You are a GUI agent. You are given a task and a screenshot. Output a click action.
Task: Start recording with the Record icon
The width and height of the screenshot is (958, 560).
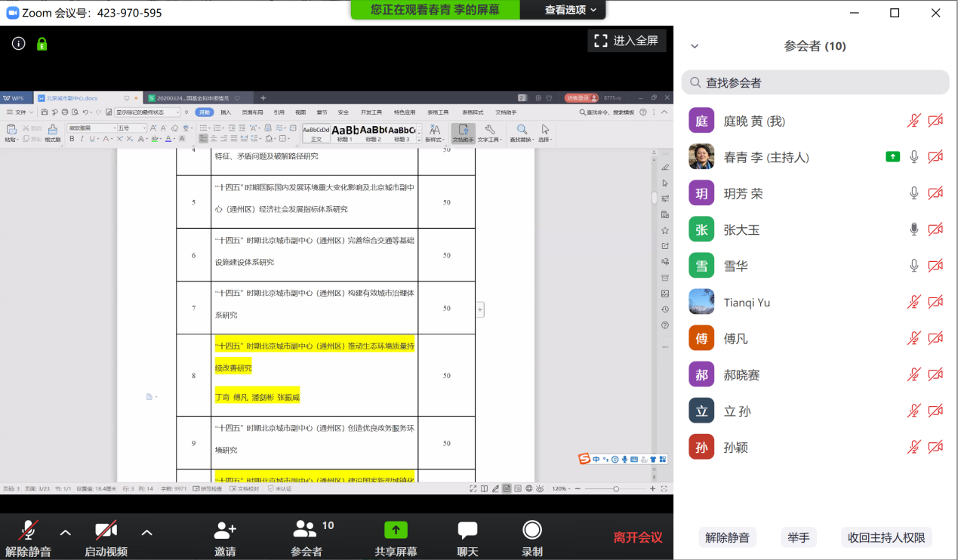click(532, 530)
